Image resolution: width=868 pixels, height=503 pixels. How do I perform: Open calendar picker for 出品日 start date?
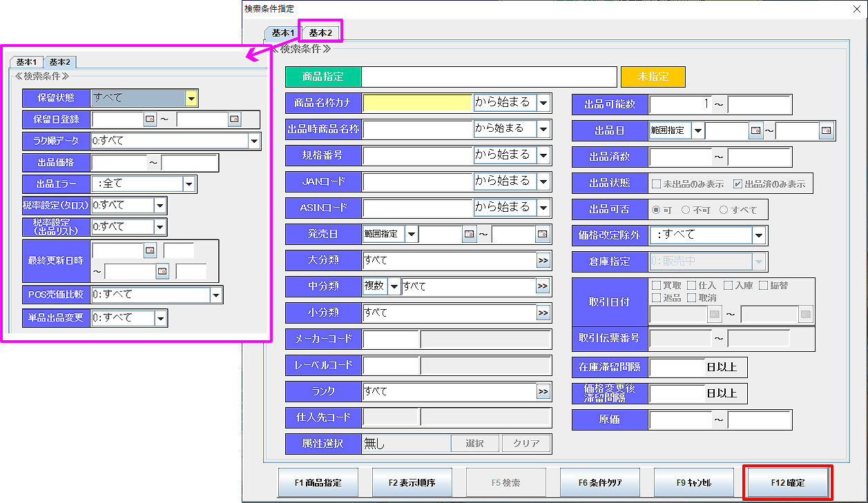point(755,130)
